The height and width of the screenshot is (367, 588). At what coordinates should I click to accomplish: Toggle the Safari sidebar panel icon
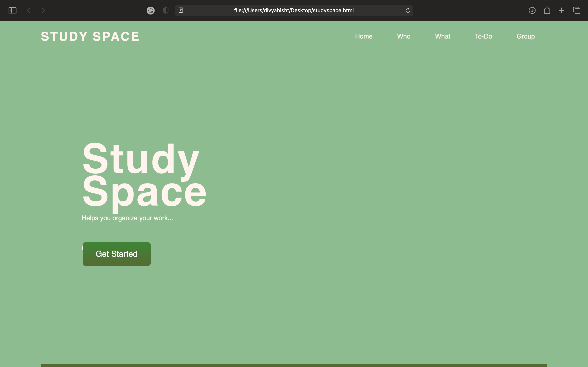pyautogui.click(x=12, y=10)
